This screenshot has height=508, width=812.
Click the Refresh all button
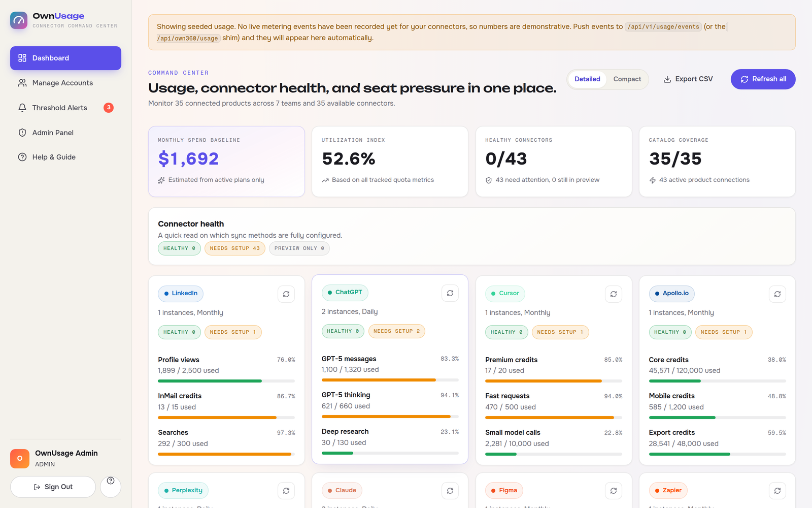pyautogui.click(x=763, y=79)
